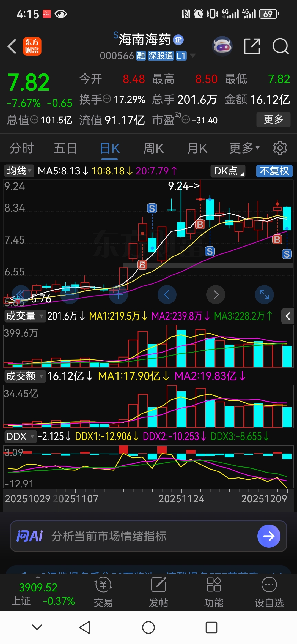Open the 成交量 indicator dropdown

25,316
